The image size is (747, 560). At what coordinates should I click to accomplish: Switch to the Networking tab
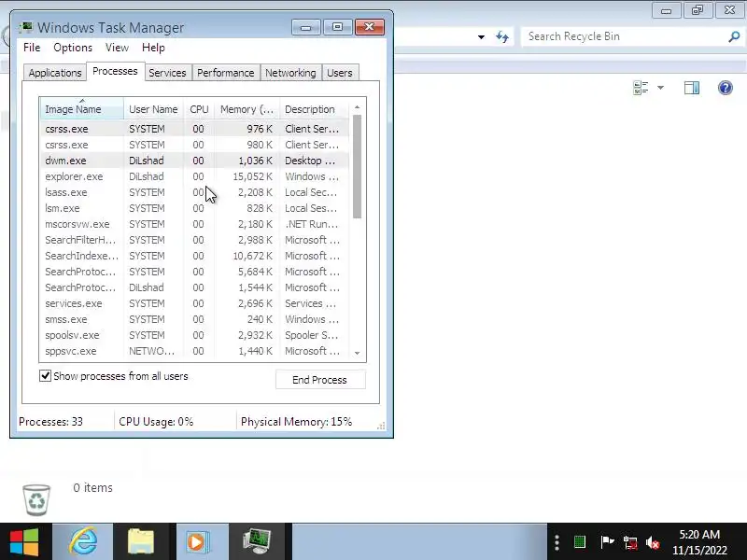pyautogui.click(x=290, y=73)
